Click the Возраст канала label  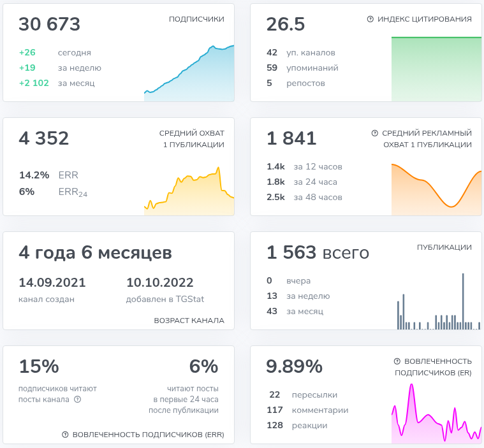tap(189, 321)
